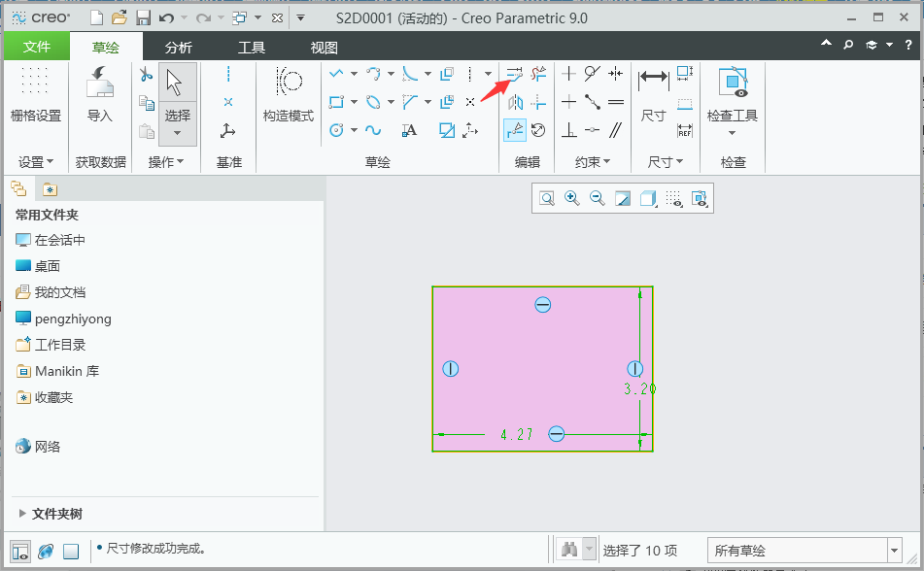
Task: Choose the Project edge tool
Action: pos(447,130)
